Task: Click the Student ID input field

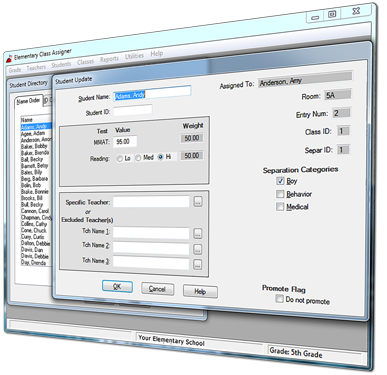Action: [x=133, y=110]
